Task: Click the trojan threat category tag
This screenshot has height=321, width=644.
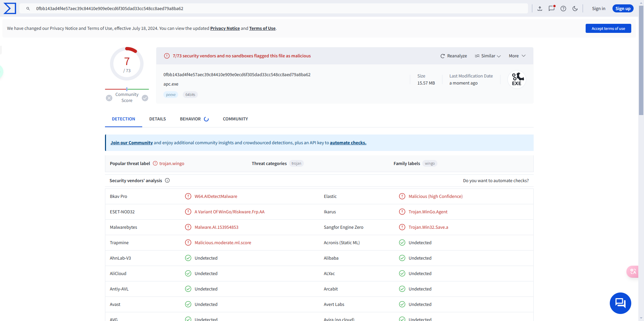Action: (296, 164)
